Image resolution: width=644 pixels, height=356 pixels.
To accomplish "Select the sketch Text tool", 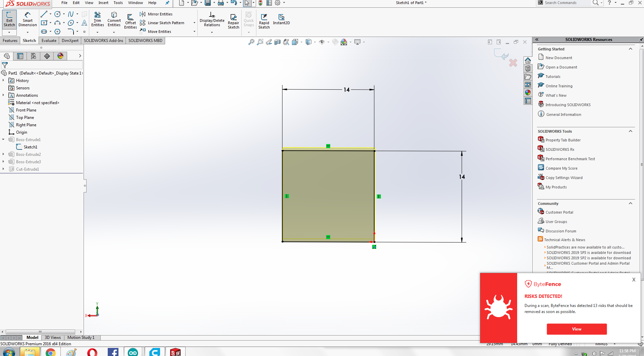I will click(84, 23).
